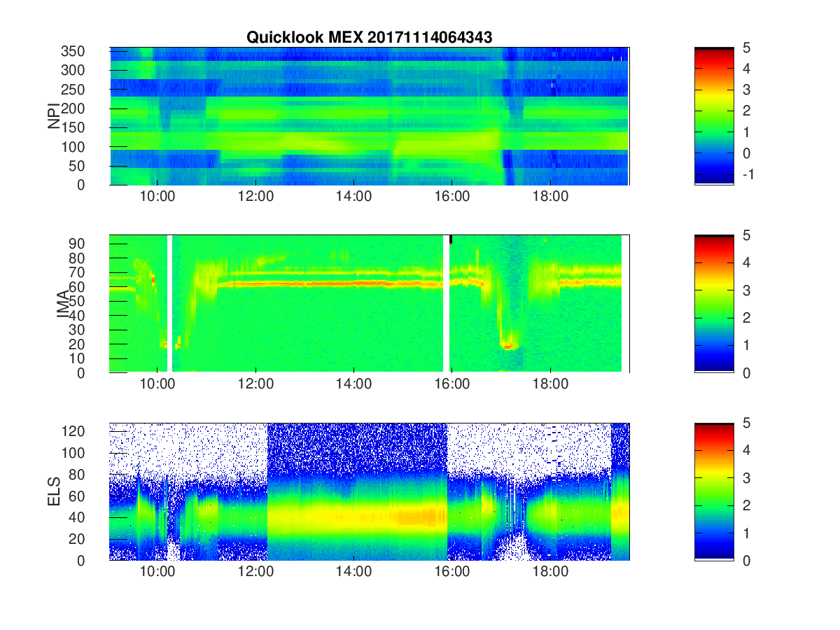Click the plot title Quicklook MEX 20171114064343
This screenshot has height=630, width=840.
pos(370,38)
